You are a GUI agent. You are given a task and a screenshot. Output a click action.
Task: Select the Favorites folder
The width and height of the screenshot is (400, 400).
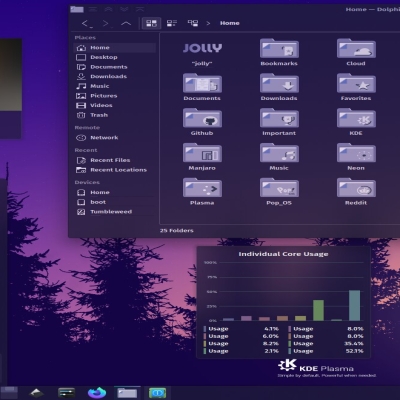(x=356, y=83)
